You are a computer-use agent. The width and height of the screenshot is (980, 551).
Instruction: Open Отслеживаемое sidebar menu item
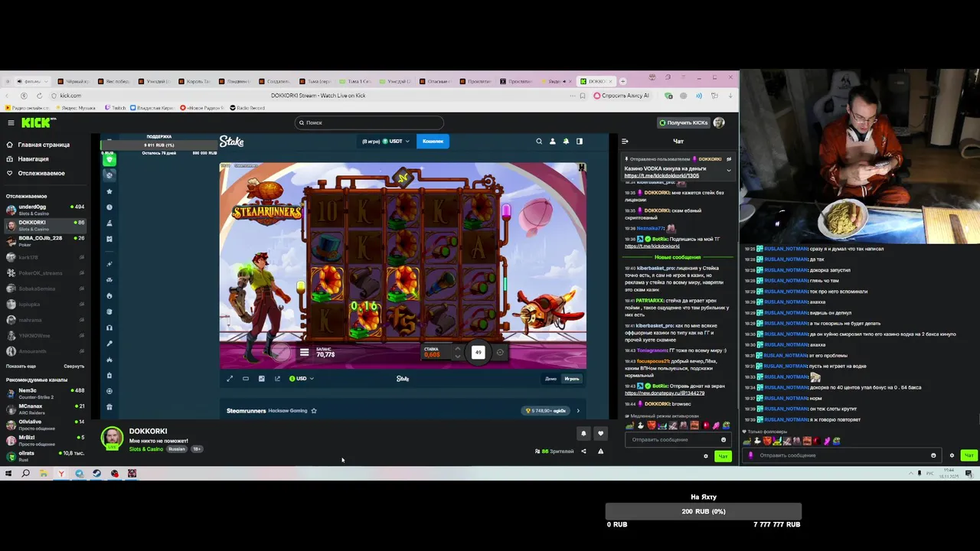click(35, 173)
